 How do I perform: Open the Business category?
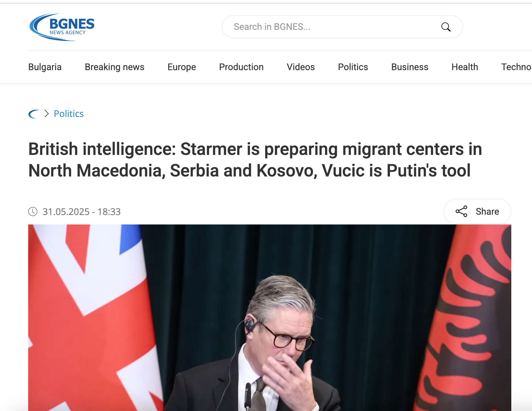click(410, 67)
